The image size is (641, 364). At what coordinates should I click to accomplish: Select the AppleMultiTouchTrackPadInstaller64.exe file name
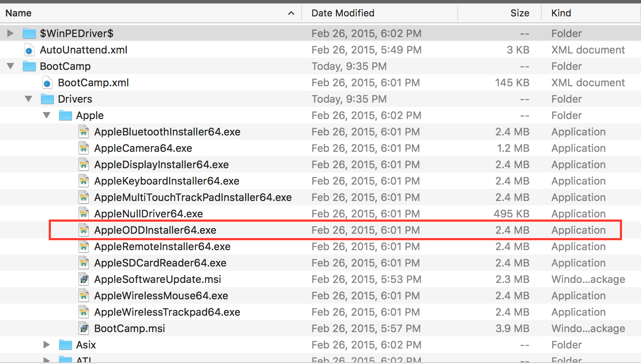click(193, 197)
